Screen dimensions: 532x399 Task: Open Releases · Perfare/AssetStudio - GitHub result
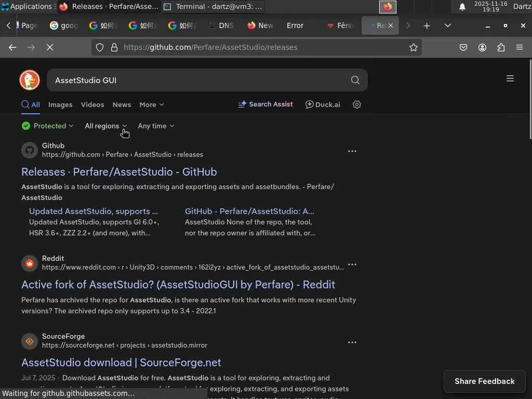tap(119, 172)
